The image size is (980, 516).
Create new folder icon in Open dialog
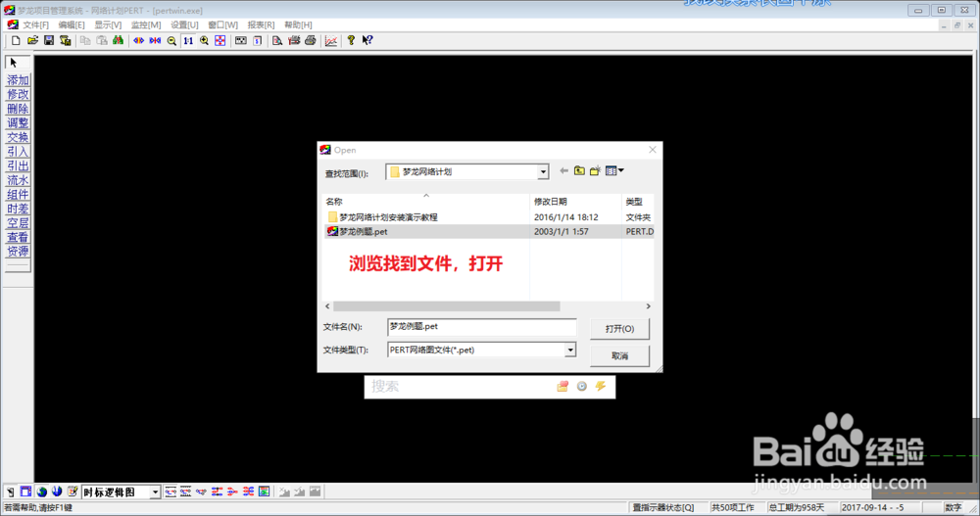pos(595,170)
